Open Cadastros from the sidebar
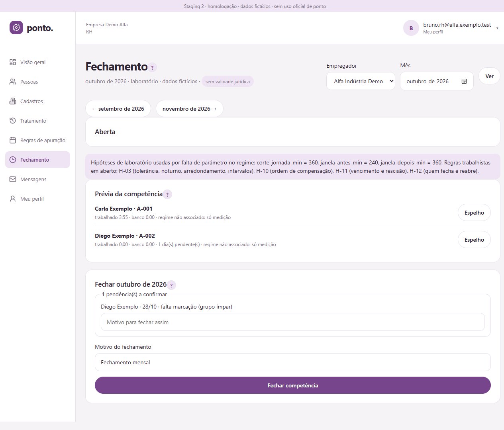504x430 pixels. (37, 101)
